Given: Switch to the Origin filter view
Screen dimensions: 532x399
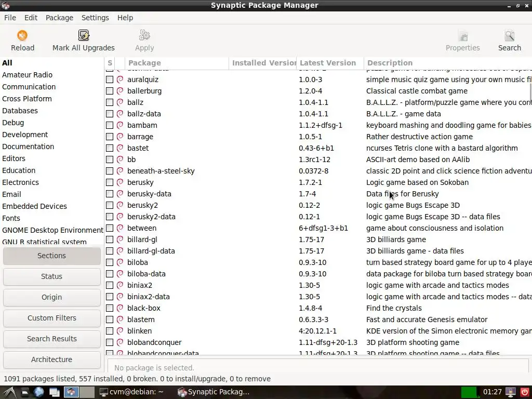Looking at the screenshot, I should 51,297.
